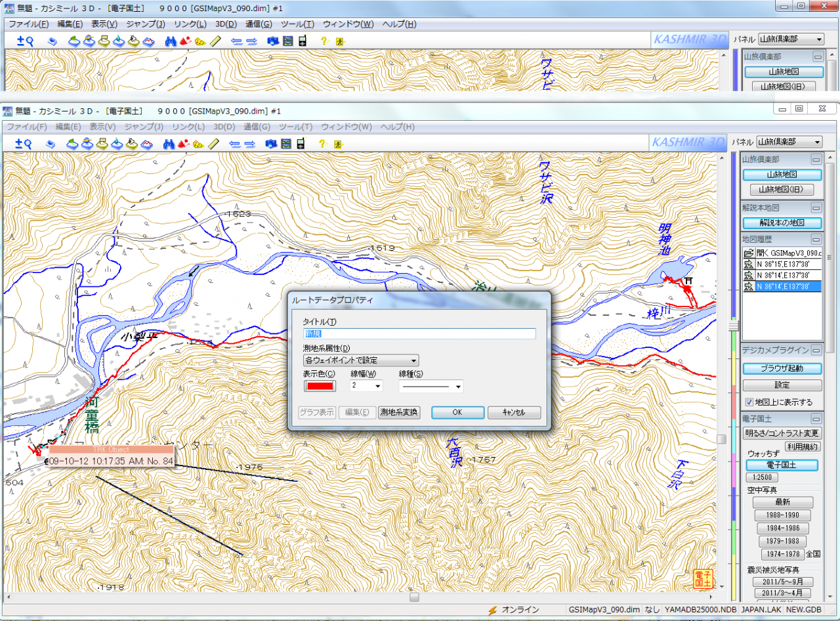The height and width of the screenshot is (621, 840).
Task: Click the vertical color scale slider handle beside the map
Action: coord(734,326)
